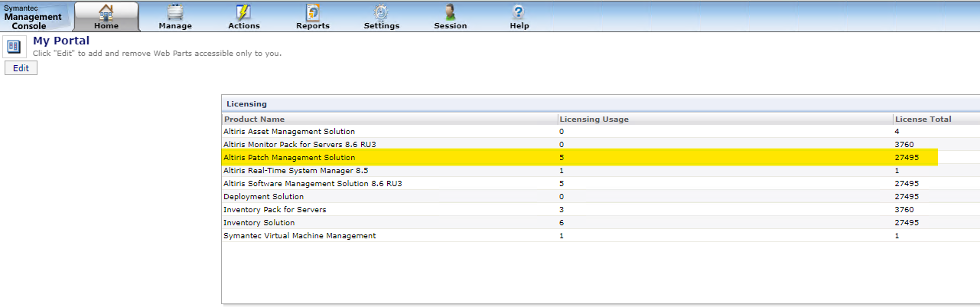Viewport: 980px width, 308px height.
Task: Select the Deployment Solution row
Action: tap(601, 196)
